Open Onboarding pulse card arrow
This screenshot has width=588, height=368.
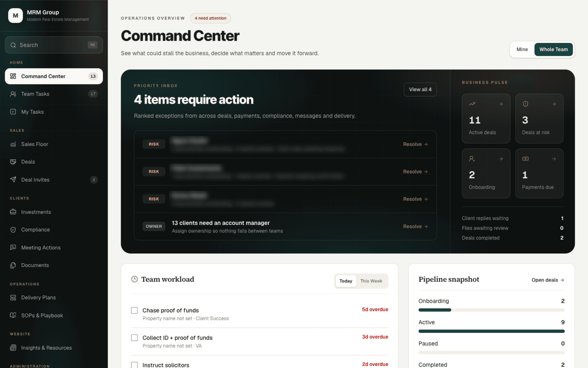tap(501, 159)
